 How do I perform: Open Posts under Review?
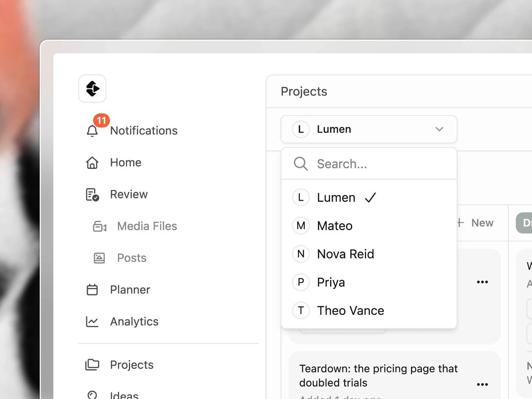[132, 258]
